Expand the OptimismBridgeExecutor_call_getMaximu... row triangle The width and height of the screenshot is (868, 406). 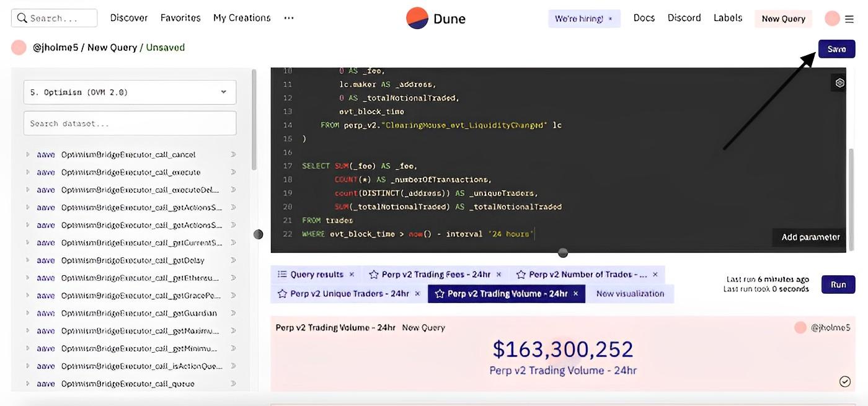click(27, 331)
